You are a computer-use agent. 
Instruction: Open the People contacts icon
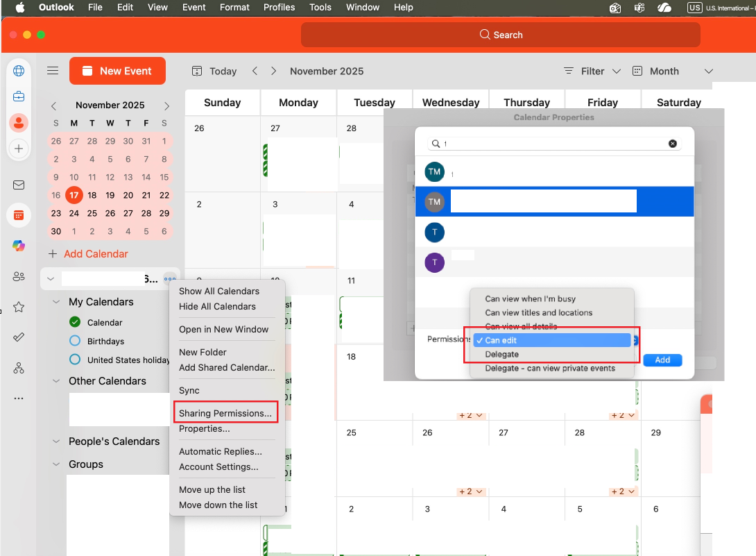point(19,276)
